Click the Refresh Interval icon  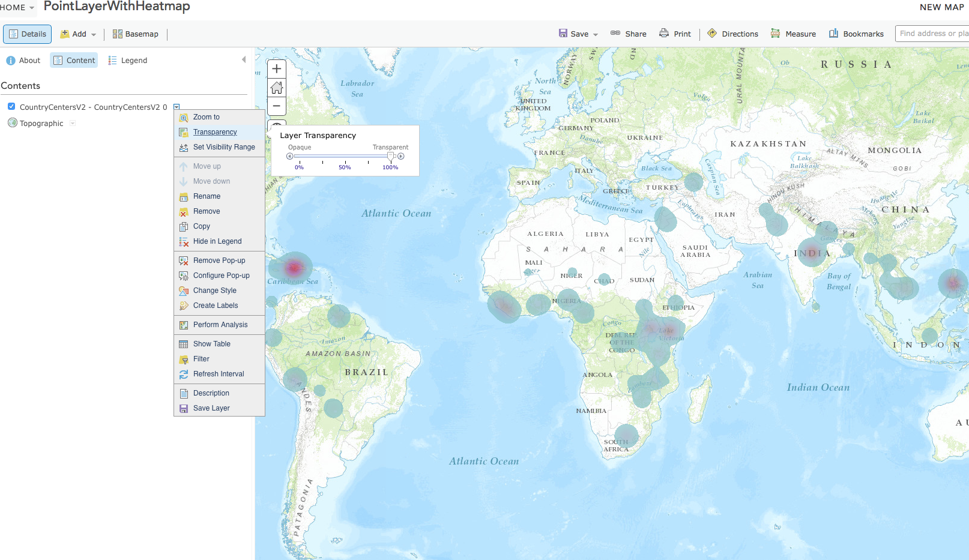tap(183, 374)
